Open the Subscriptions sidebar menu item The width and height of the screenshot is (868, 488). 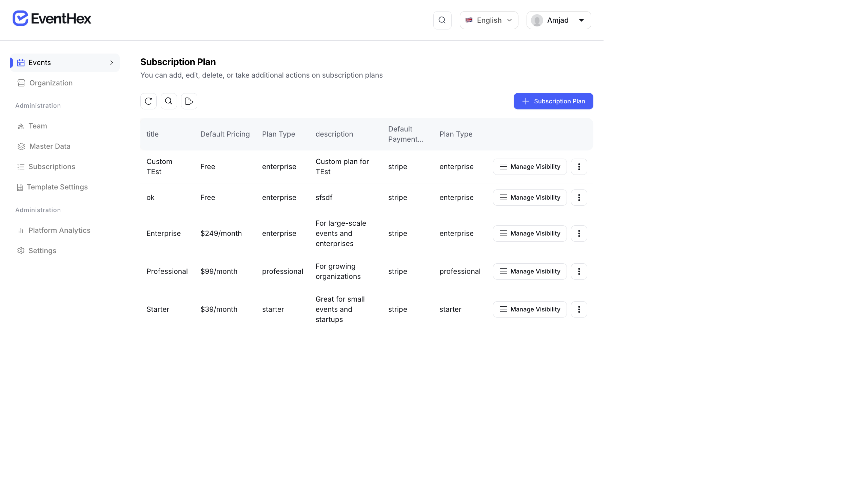(52, 166)
